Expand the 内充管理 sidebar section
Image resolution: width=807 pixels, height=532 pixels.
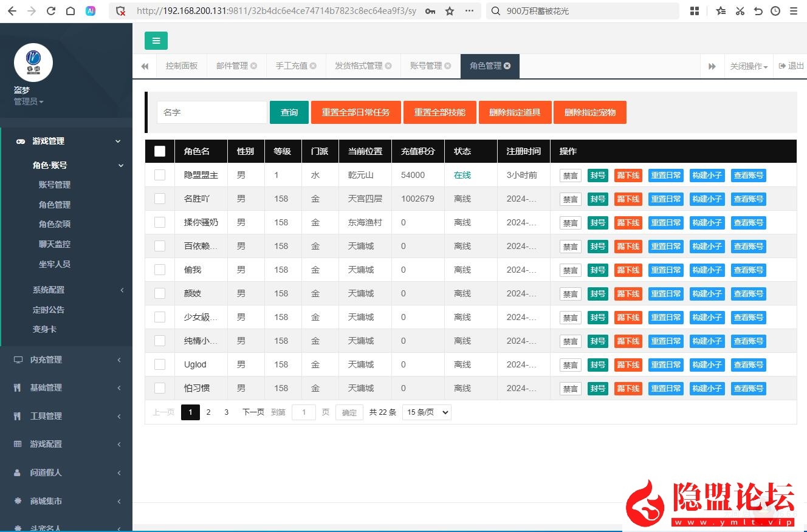[x=67, y=360]
